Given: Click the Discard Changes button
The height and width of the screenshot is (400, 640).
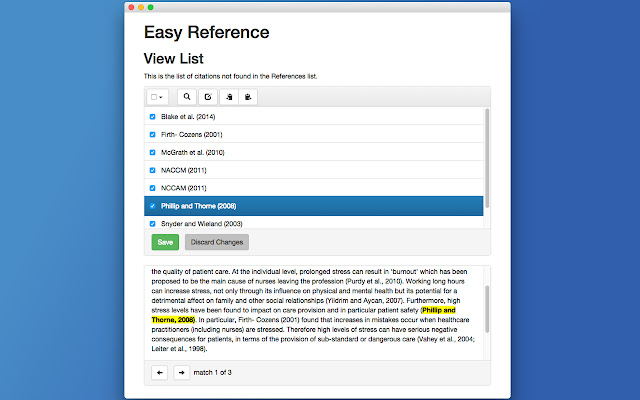Looking at the screenshot, I should click(x=217, y=242).
